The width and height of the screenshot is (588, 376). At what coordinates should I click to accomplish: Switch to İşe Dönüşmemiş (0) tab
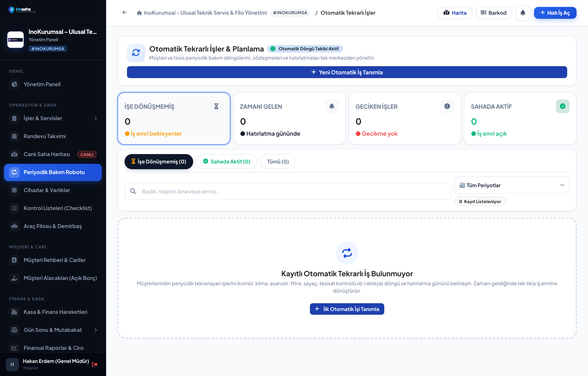pyautogui.click(x=159, y=162)
